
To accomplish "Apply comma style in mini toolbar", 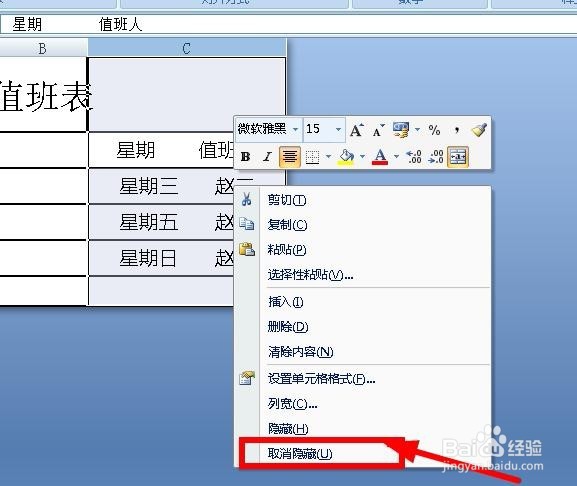I will pyautogui.click(x=457, y=130).
